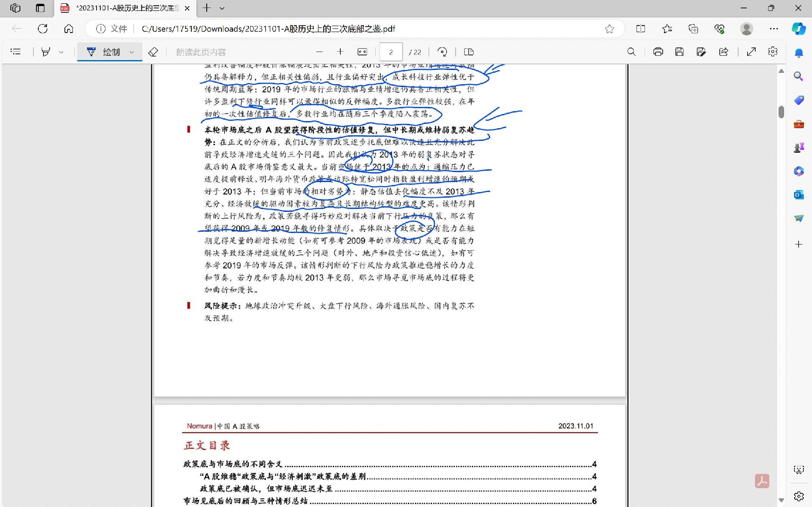Save the PDF document

[x=680, y=52]
